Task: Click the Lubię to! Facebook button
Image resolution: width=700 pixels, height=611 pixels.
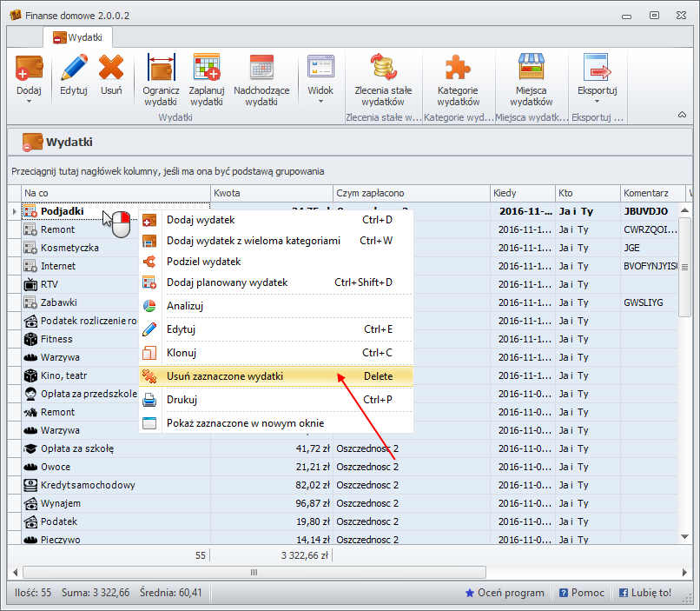Action: pos(644,593)
